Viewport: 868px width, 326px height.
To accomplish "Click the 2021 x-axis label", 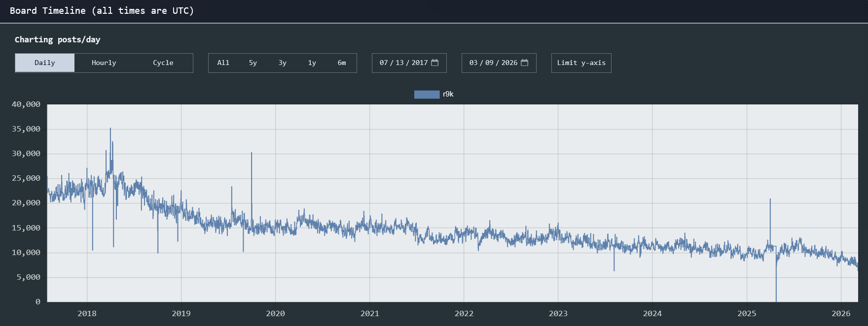I will (370, 313).
